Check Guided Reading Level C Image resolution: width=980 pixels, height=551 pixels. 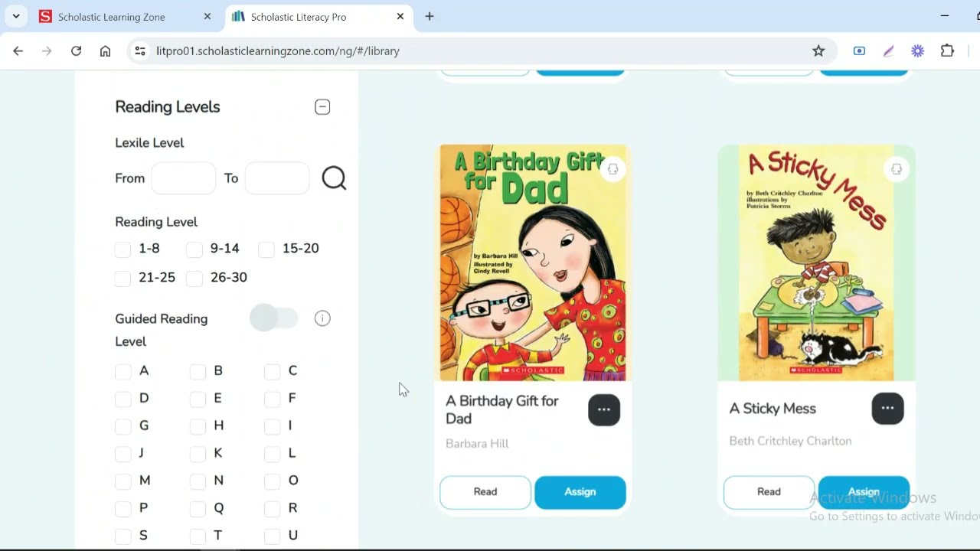tap(272, 372)
